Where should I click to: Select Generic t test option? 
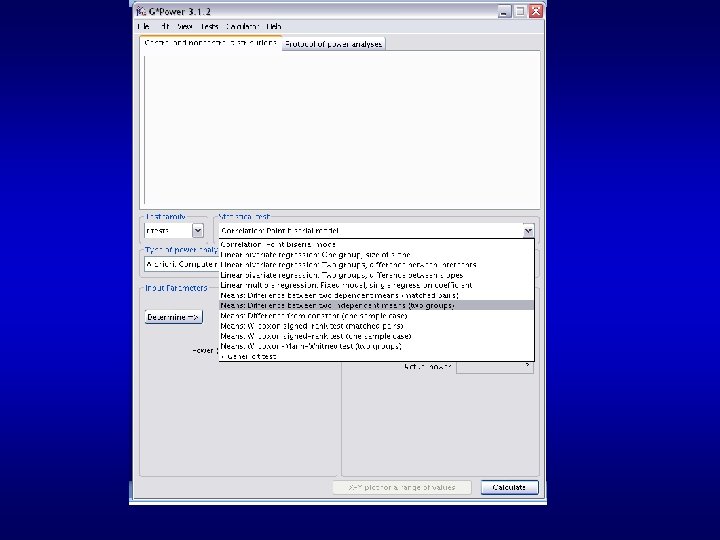(x=376, y=356)
